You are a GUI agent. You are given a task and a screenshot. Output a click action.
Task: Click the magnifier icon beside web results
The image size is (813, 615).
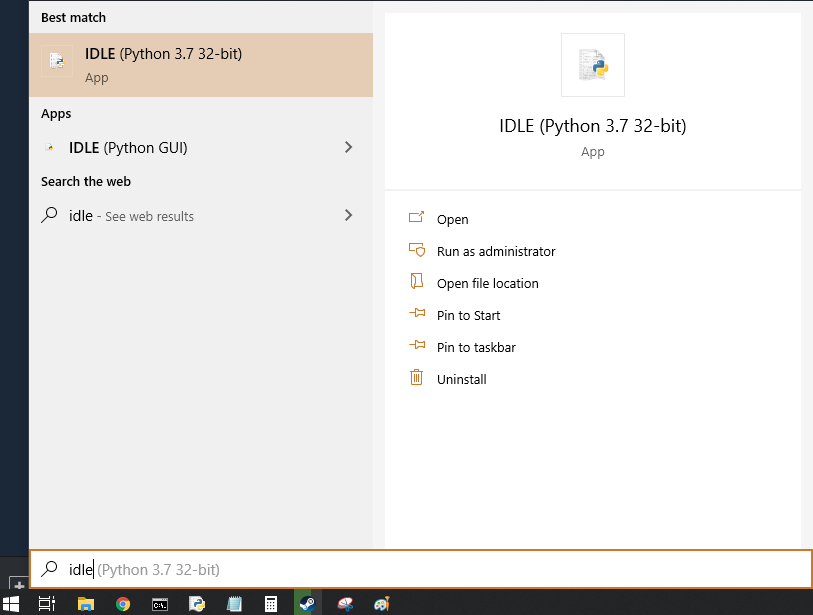(49, 215)
